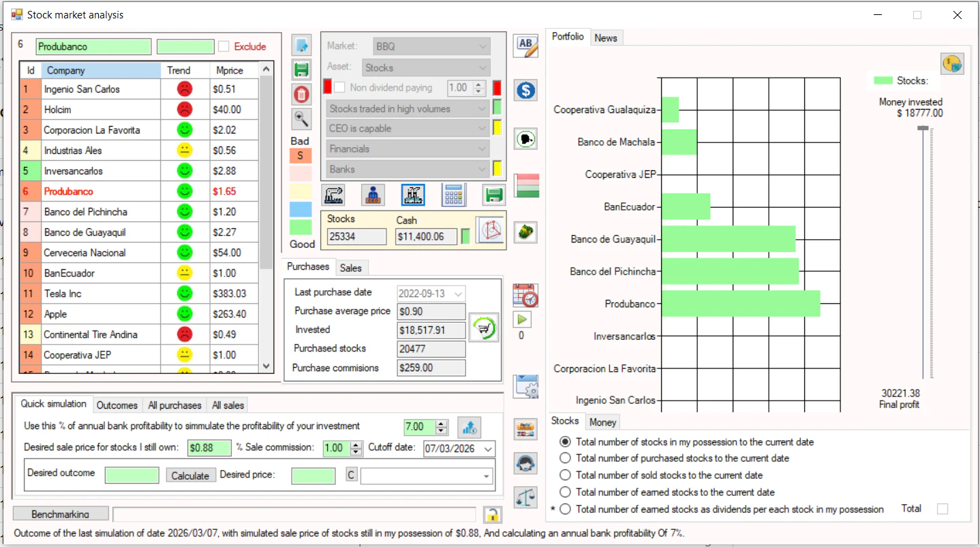Click the magnifying glass search icon
The width and height of the screenshot is (980, 547).
301,119
